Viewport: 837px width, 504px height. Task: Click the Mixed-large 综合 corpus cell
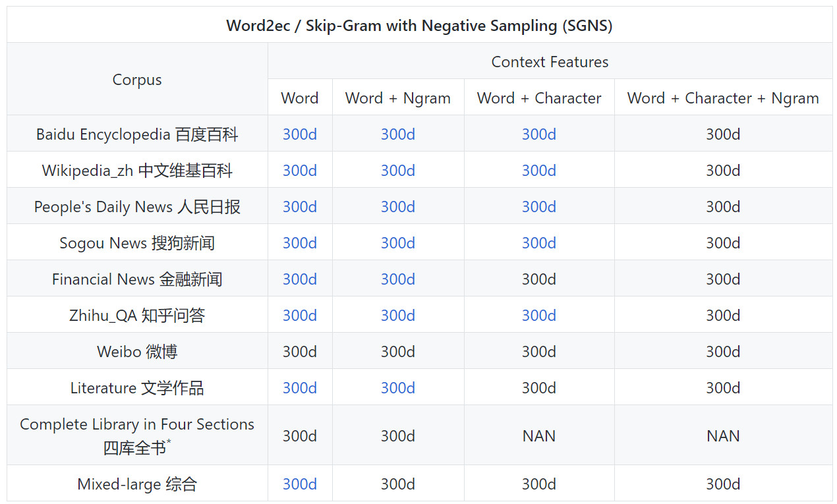click(x=137, y=484)
